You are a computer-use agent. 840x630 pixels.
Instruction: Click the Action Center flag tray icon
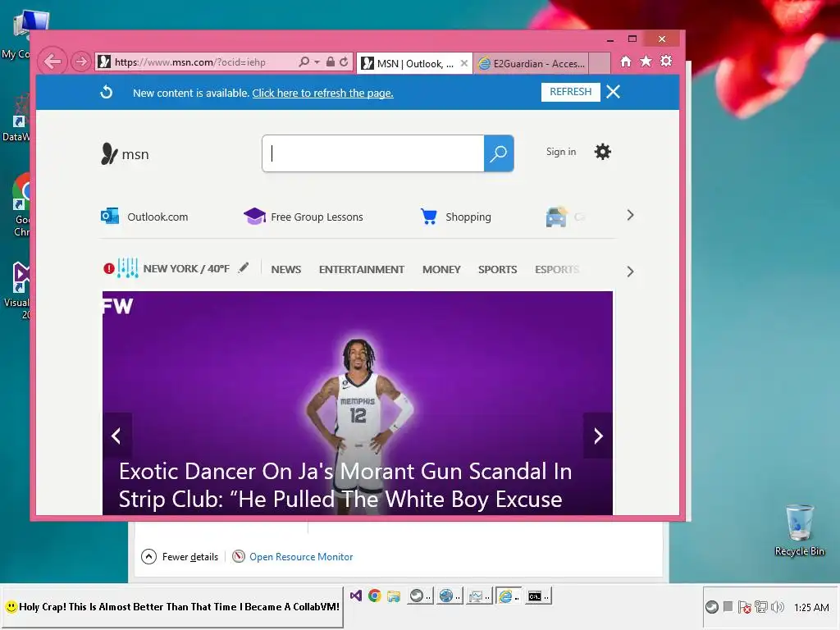pos(744,607)
